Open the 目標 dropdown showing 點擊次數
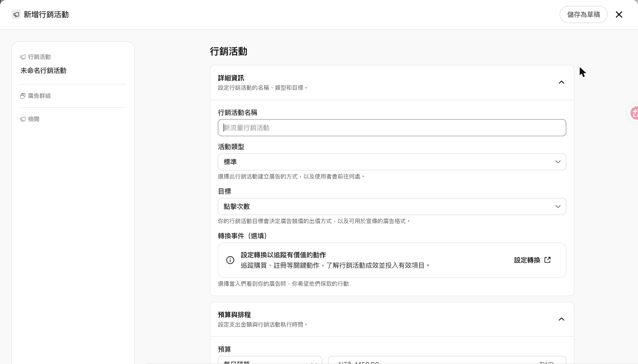Viewport: 638px width, 364px height. point(392,206)
